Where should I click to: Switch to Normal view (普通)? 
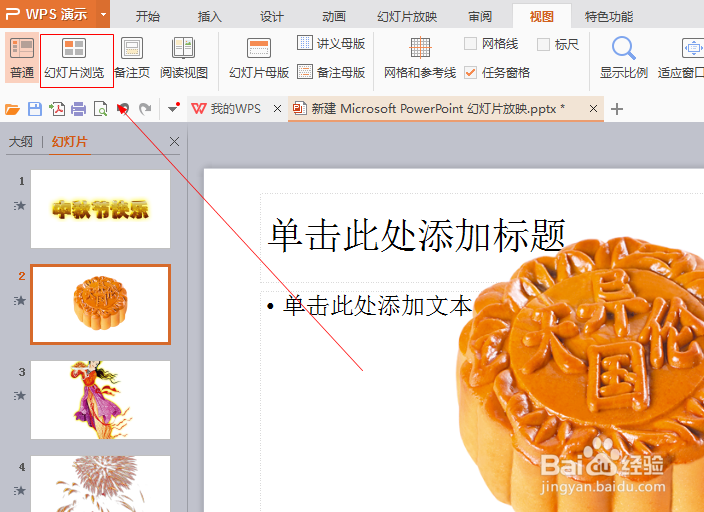pyautogui.click(x=22, y=57)
